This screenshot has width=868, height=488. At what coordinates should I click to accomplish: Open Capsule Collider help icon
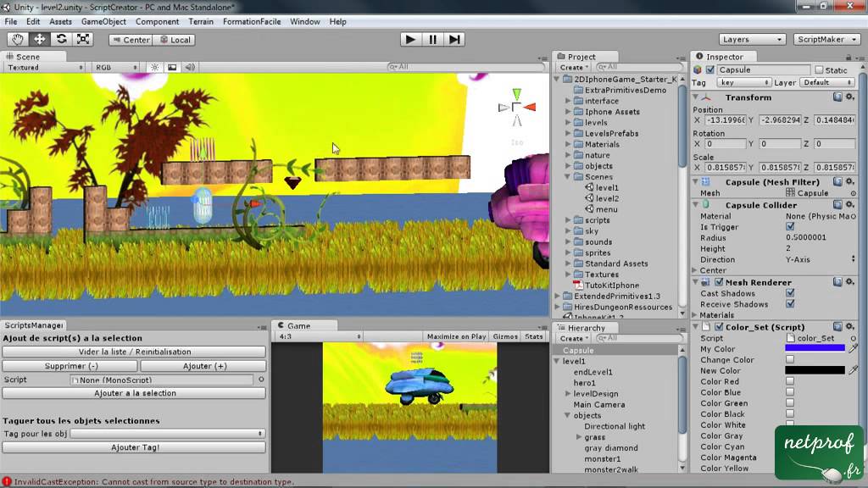pos(837,205)
